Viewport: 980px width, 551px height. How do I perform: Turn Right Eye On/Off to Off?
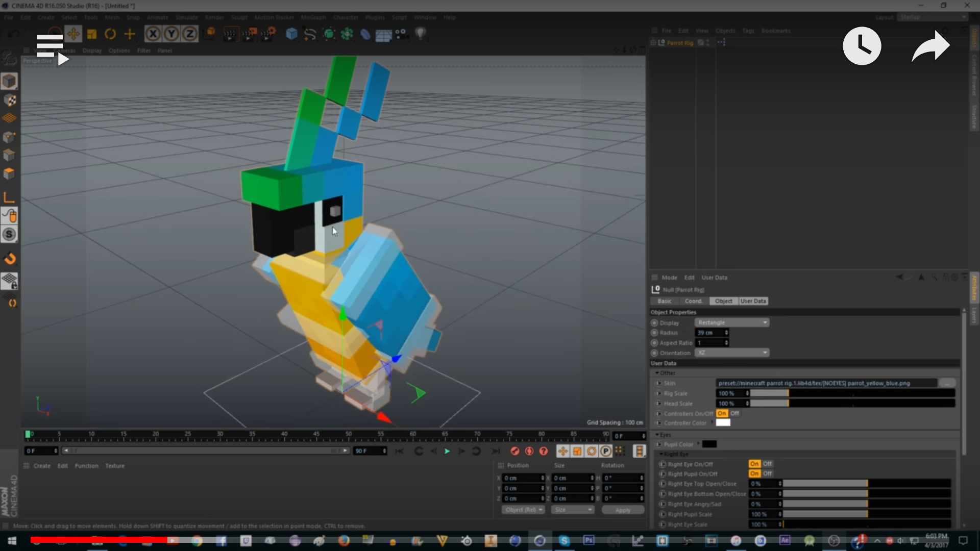click(767, 464)
